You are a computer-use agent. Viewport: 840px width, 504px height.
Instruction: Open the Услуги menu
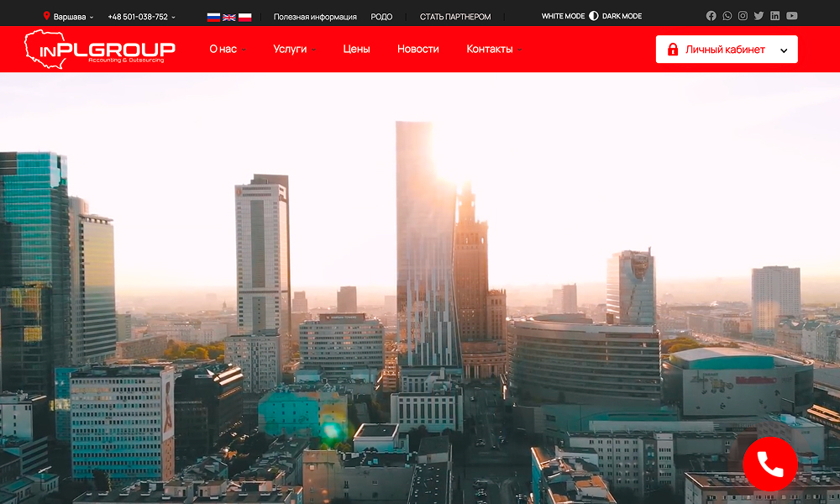[293, 50]
